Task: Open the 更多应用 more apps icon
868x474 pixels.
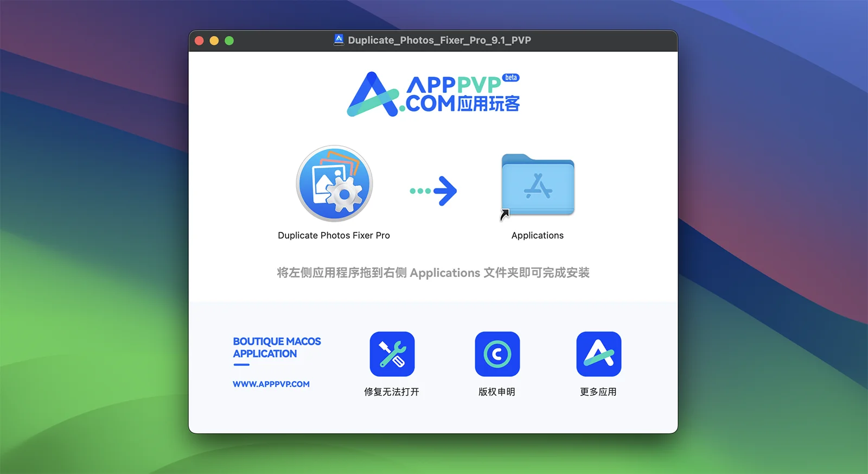Action: pyautogui.click(x=598, y=354)
